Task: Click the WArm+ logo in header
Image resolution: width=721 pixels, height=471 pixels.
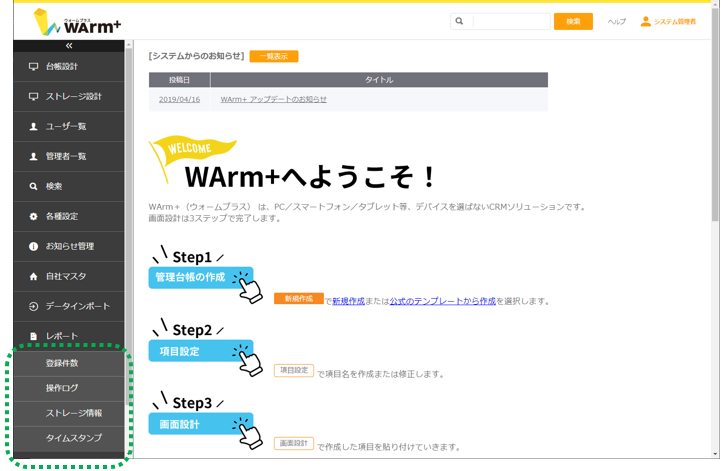Action: pyautogui.click(x=77, y=22)
